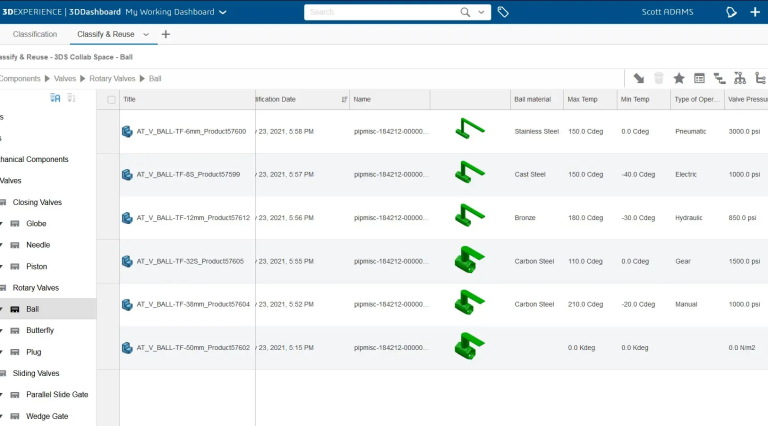Click the Max Temp column header

[x=581, y=99]
